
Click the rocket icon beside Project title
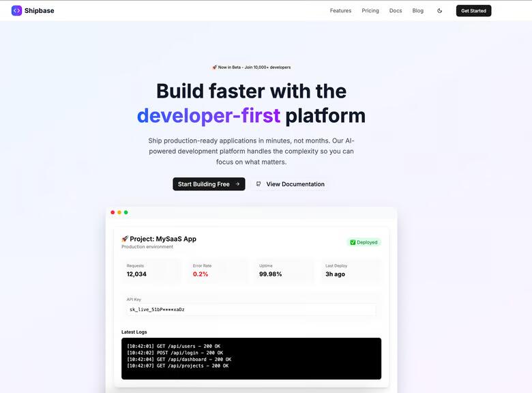[125, 239]
